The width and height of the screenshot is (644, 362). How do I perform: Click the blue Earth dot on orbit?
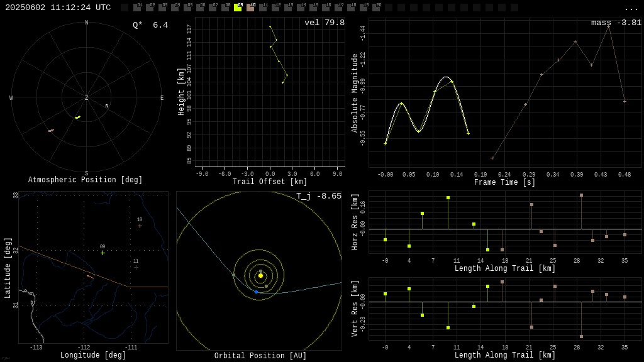(x=257, y=292)
